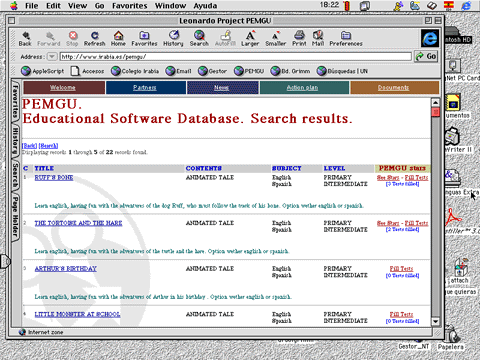Open the Favorites sidebar tab
Screen dimensions: 480x360
click(15, 101)
